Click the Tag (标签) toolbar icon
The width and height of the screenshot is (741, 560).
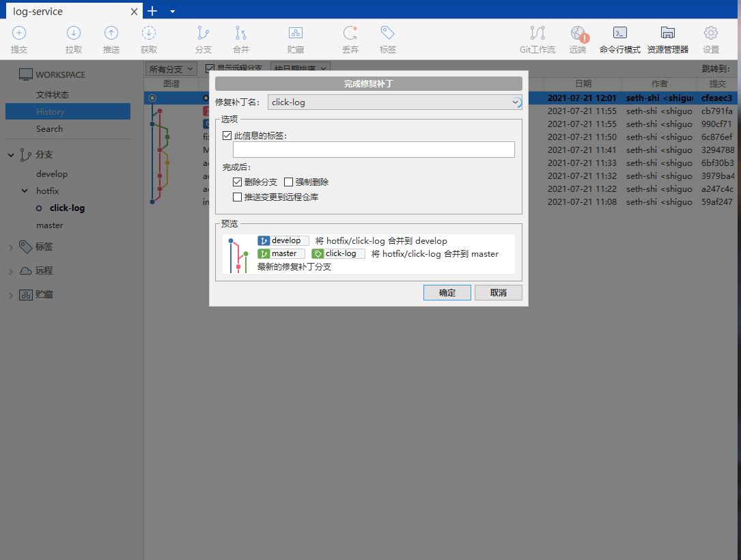pos(387,33)
